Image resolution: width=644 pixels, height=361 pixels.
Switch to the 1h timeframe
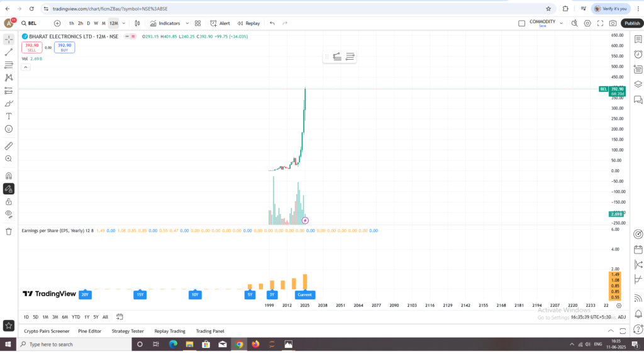click(72, 23)
